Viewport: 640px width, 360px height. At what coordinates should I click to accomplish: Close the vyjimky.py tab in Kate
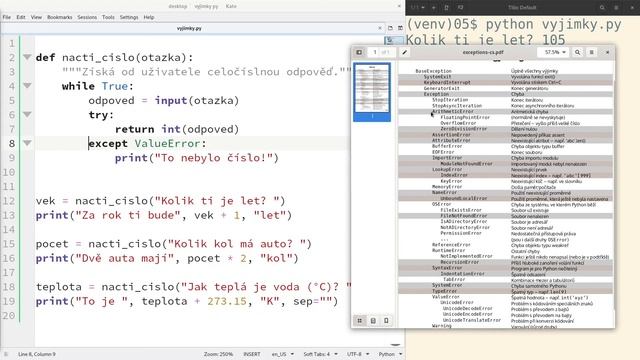click(380, 28)
